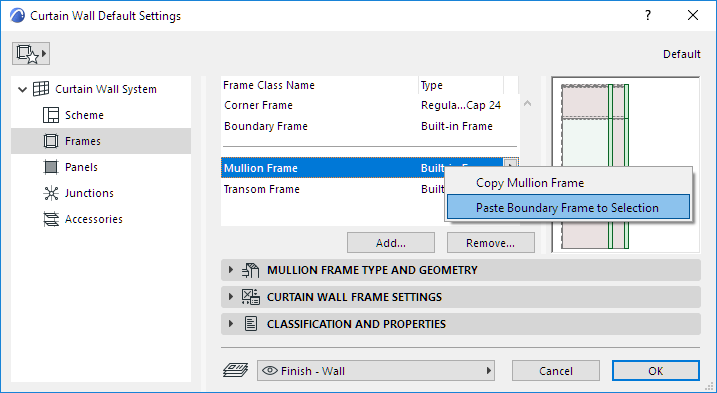Viewport: 717px width, 393px height.
Task: Click the Frames icon in sidebar
Action: [51, 141]
